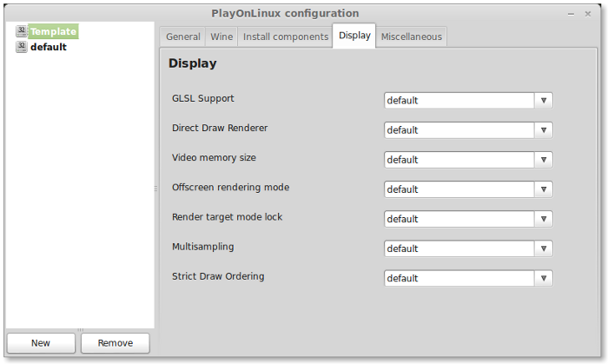Click the Multisampling label
Screen dimensions: 608x364
point(202,247)
